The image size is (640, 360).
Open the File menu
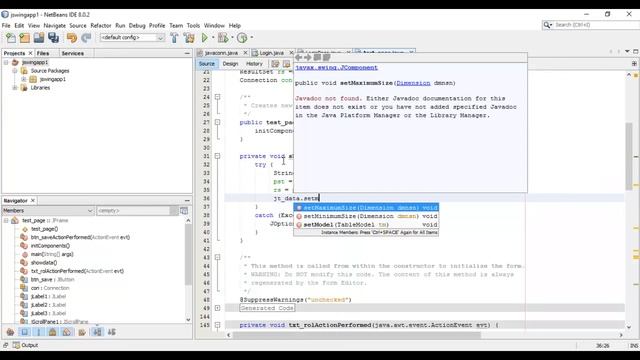click(x=6, y=25)
